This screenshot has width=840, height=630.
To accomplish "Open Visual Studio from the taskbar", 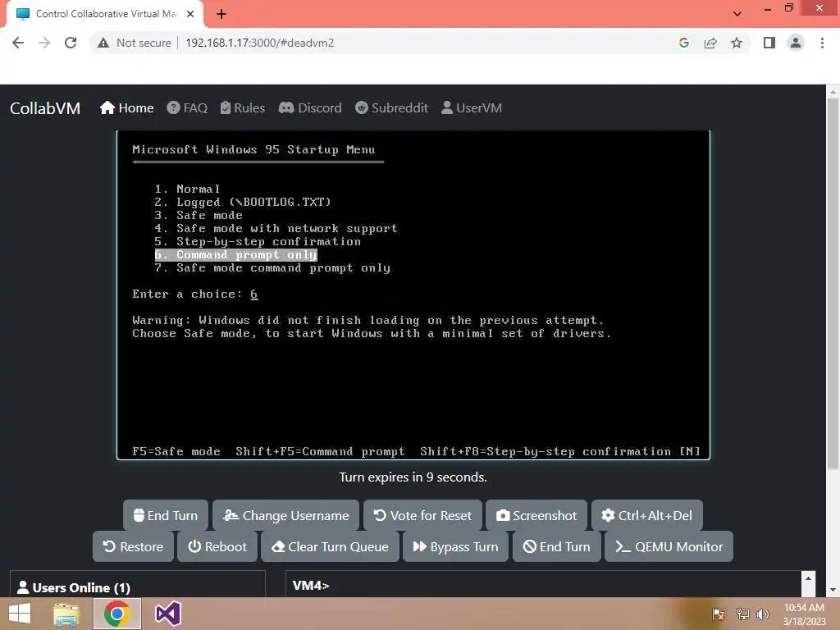I will tap(168, 614).
